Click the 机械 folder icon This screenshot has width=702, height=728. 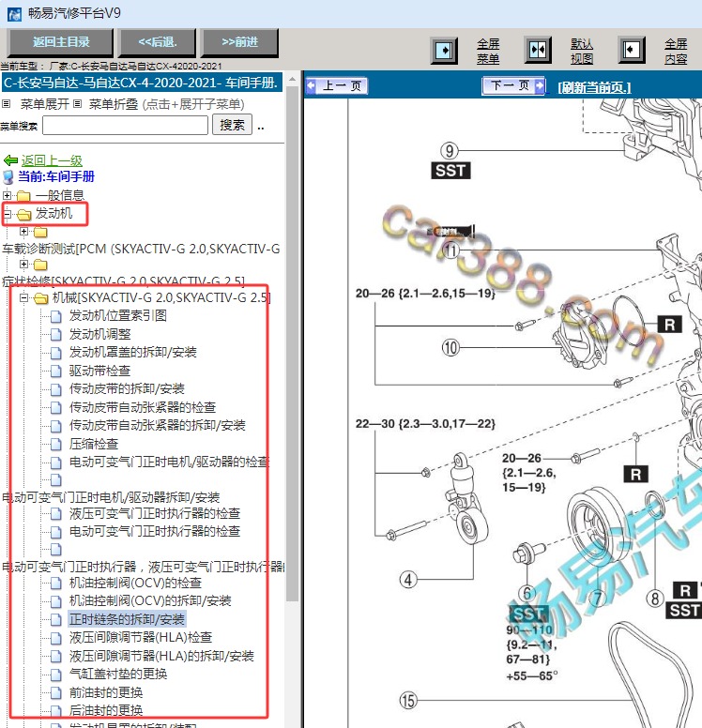point(41,298)
